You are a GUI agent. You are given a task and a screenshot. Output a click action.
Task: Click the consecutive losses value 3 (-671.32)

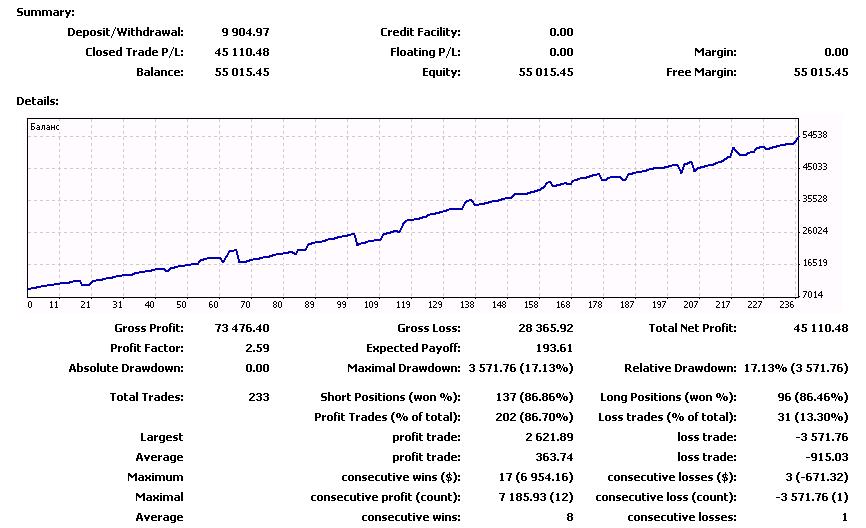click(x=817, y=477)
